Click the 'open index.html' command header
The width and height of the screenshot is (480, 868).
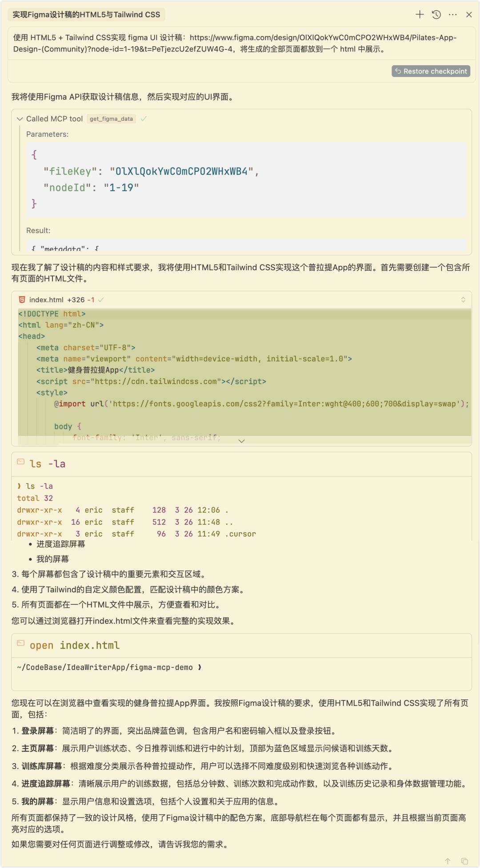pyautogui.click(x=75, y=645)
